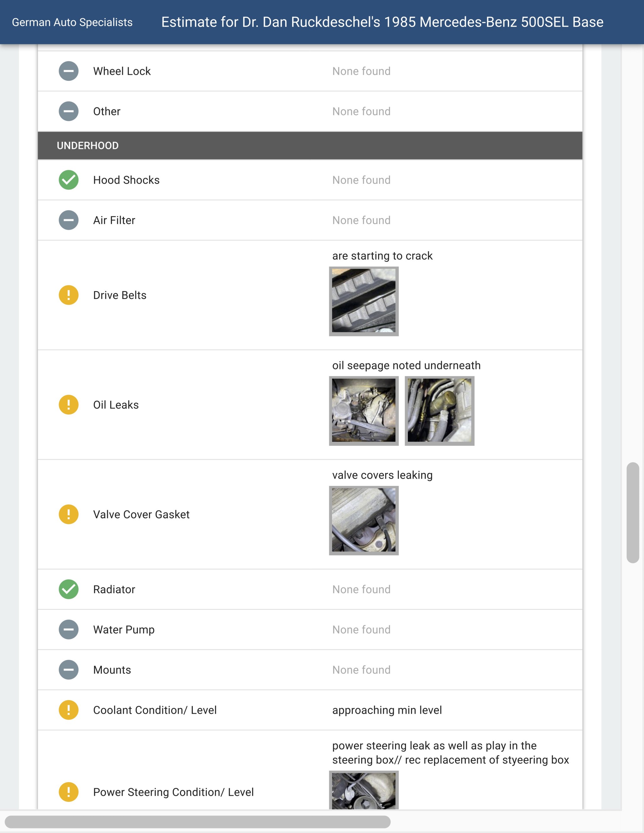
Task: Click the UNDERHOOD section header
Action: 310,145
